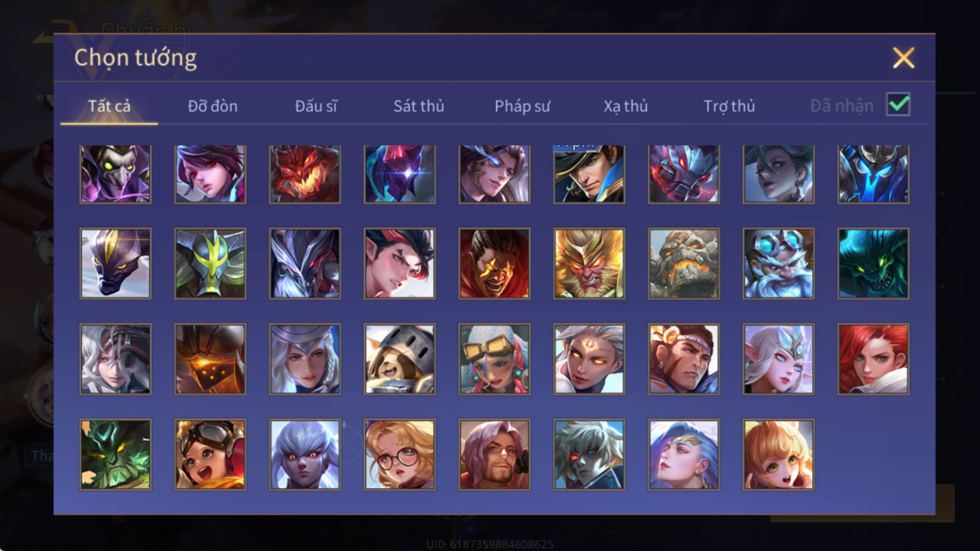Choose the bear in knight helmet hero
Viewport: 980px width, 551px height.
tap(399, 359)
